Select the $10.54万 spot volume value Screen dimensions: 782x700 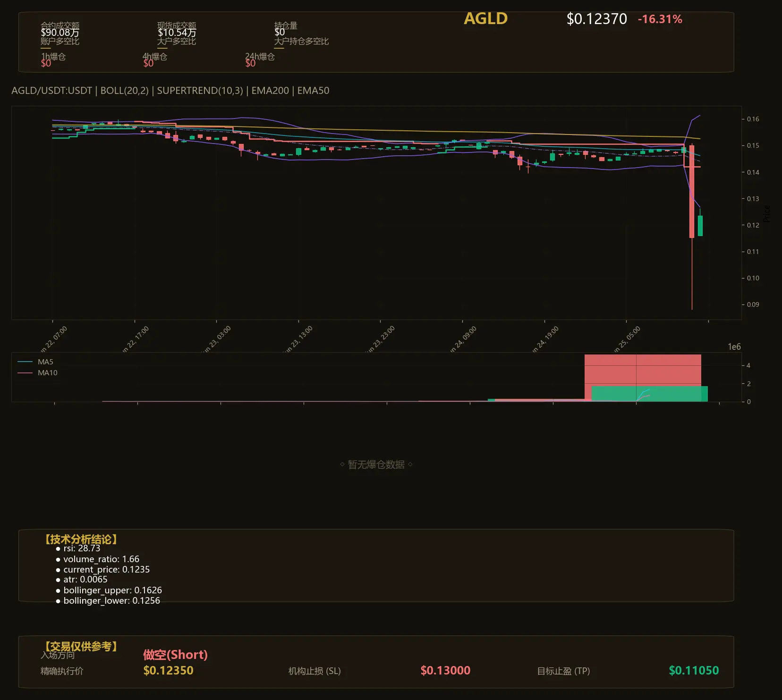[x=177, y=33]
